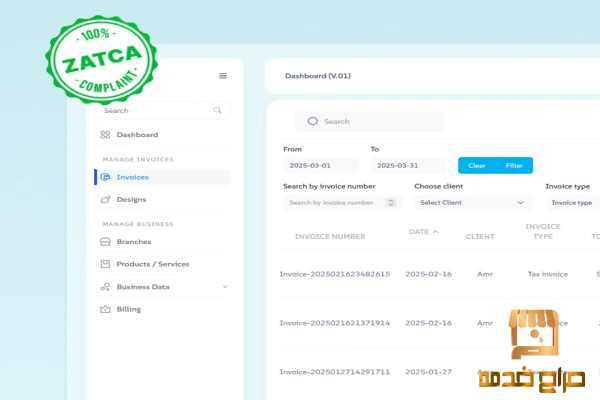
Task: Click the Invoices icon in sidebar
Action: pyautogui.click(x=106, y=177)
